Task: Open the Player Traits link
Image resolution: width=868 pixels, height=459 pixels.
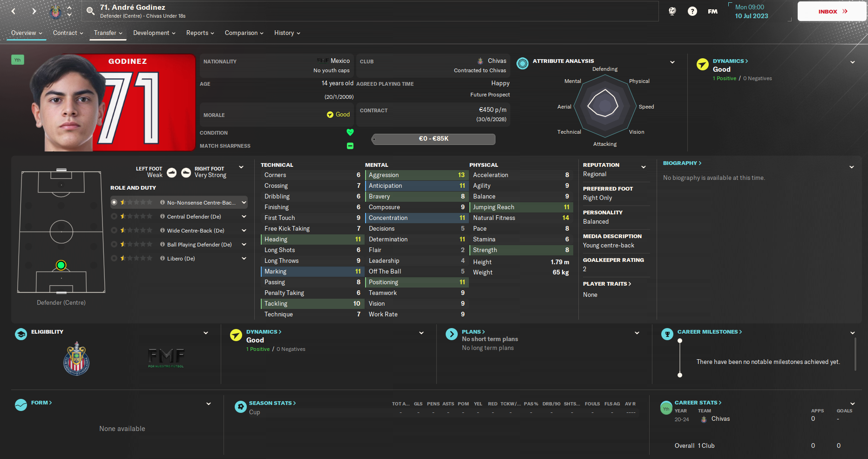Action: 607,284
